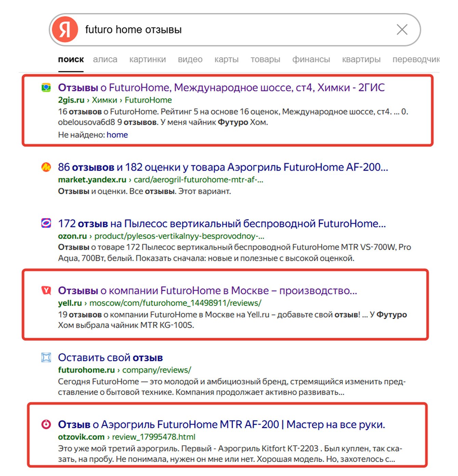Clear the search query with X icon
Image resolution: width=458 pixels, height=476 pixels.
(402, 30)
